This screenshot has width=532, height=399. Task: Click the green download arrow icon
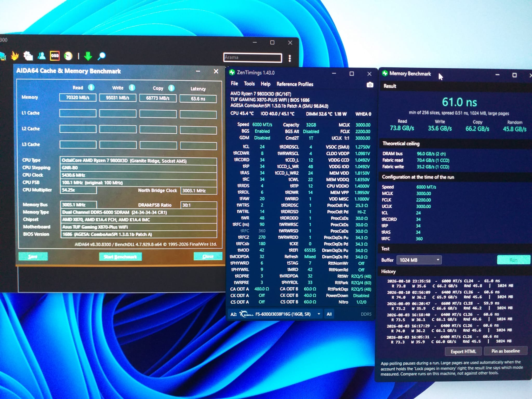pos(88,56)
